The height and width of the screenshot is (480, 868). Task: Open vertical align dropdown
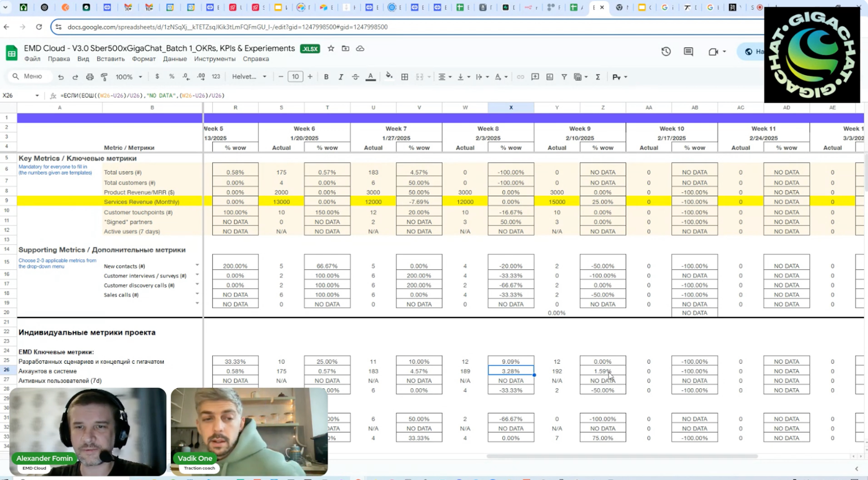pyautogui.click(x=463, y=77)
